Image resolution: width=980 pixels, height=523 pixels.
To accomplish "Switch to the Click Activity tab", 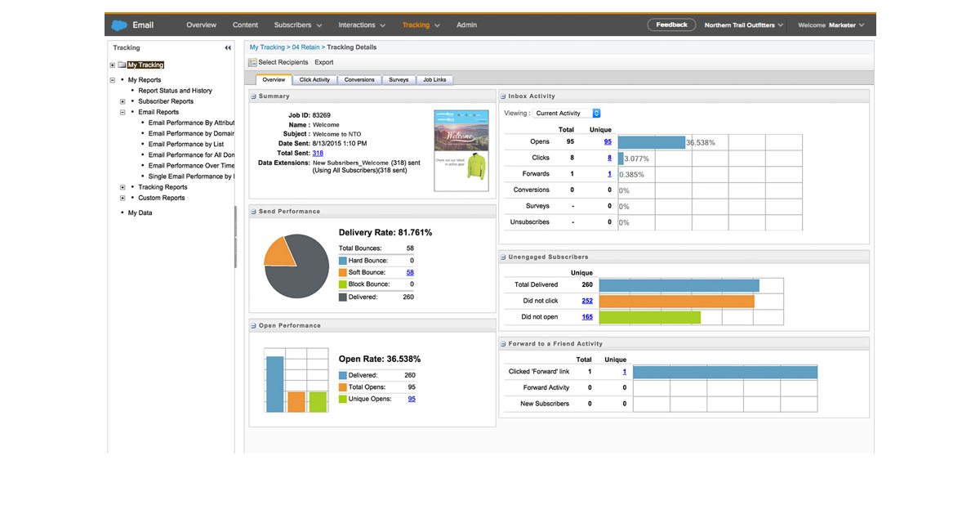I will 314,80.
